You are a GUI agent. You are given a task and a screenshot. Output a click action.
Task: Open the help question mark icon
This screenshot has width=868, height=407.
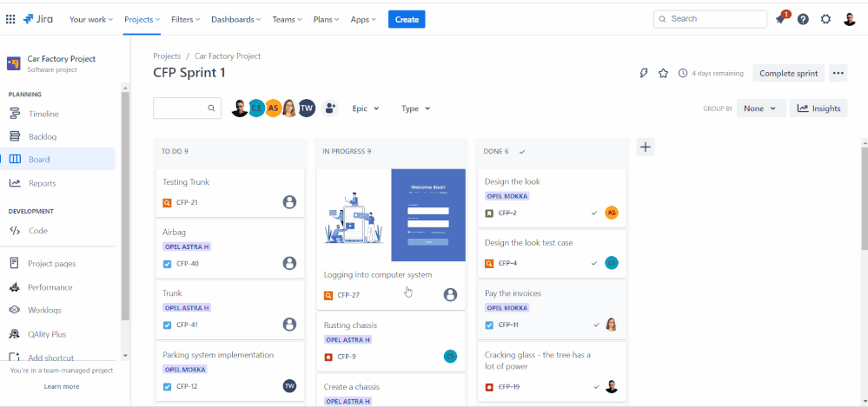click(x=803, y=19)
